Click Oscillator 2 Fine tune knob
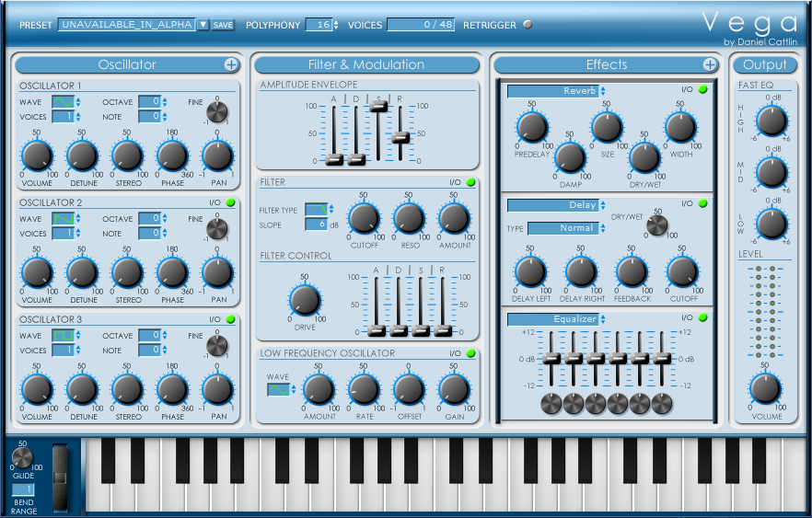812x518 pixels. coord(216,229)
